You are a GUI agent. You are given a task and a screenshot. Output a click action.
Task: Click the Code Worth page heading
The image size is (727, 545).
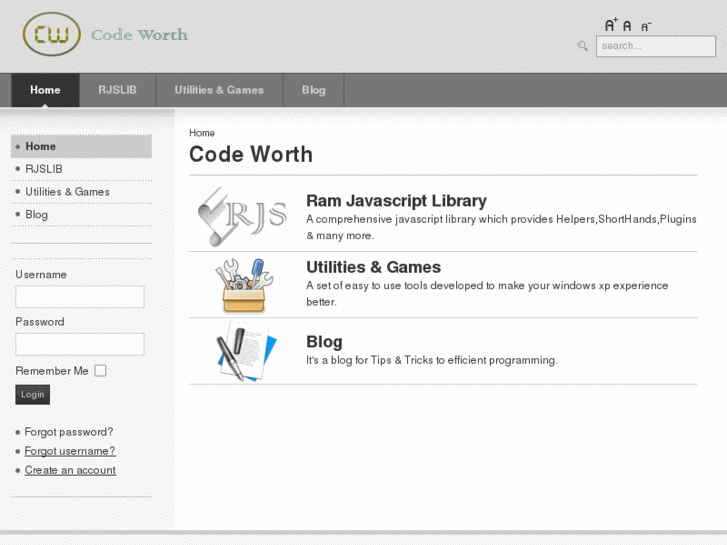pyautogui.click(x=251, y=154)
